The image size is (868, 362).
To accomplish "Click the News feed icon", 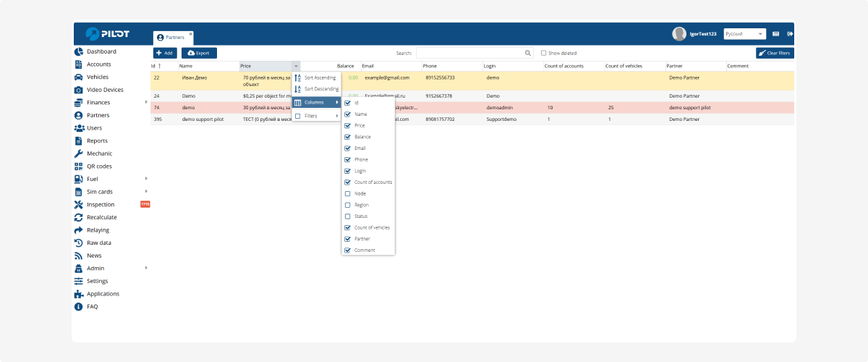I will [79, 256].
